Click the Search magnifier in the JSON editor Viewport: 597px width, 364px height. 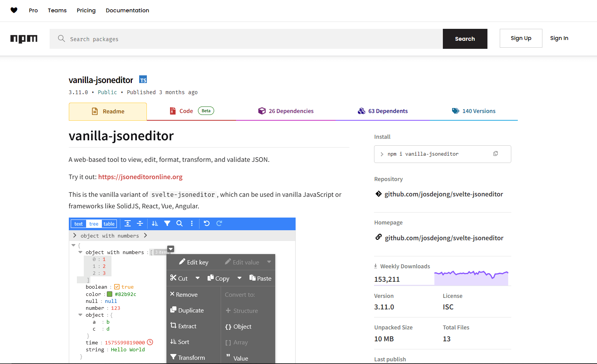pos(179,223)
